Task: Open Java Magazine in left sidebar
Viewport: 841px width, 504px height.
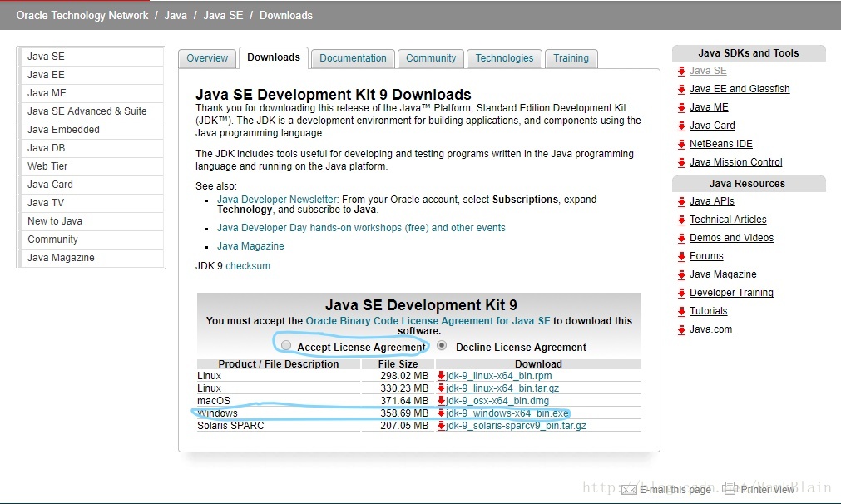Action: (92, 257)
